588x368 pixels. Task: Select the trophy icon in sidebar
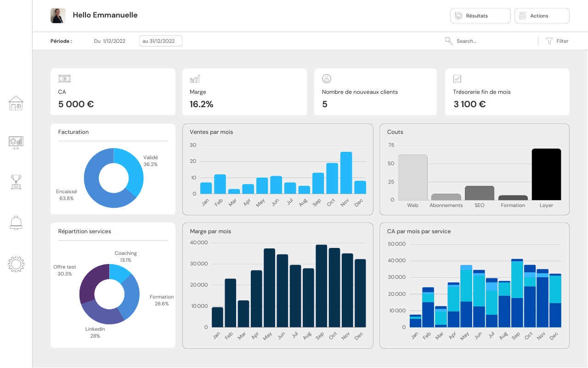pos(16,182)
